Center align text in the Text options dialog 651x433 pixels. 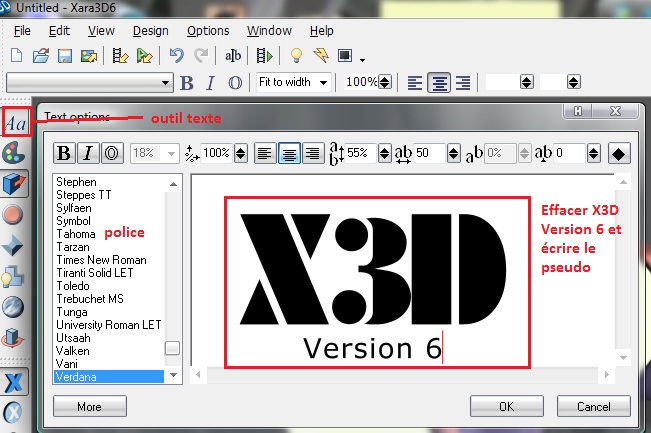click(x=289, y=154)
